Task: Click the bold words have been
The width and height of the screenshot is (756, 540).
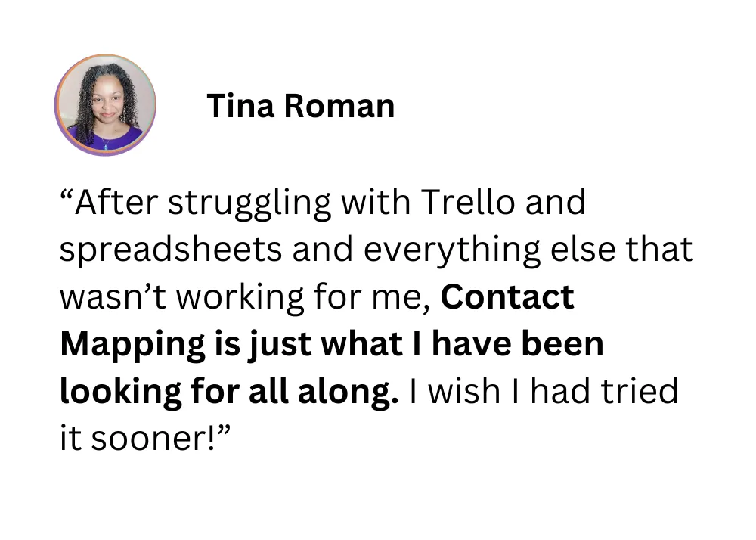Action: [x=518, y=344]
